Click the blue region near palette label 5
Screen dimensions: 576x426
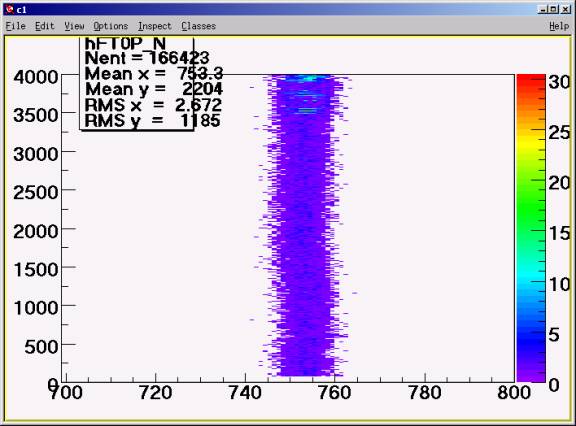click(531, 335)
